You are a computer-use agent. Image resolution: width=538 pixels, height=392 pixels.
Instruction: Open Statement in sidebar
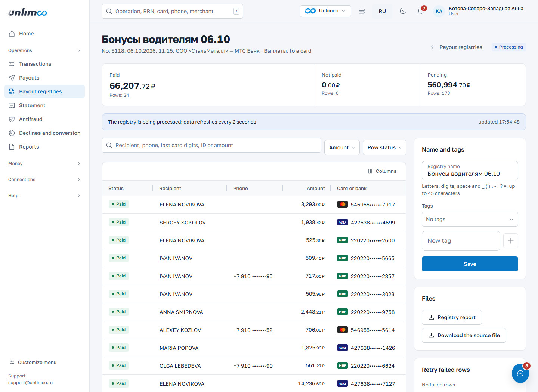click(x=44, y=105)
